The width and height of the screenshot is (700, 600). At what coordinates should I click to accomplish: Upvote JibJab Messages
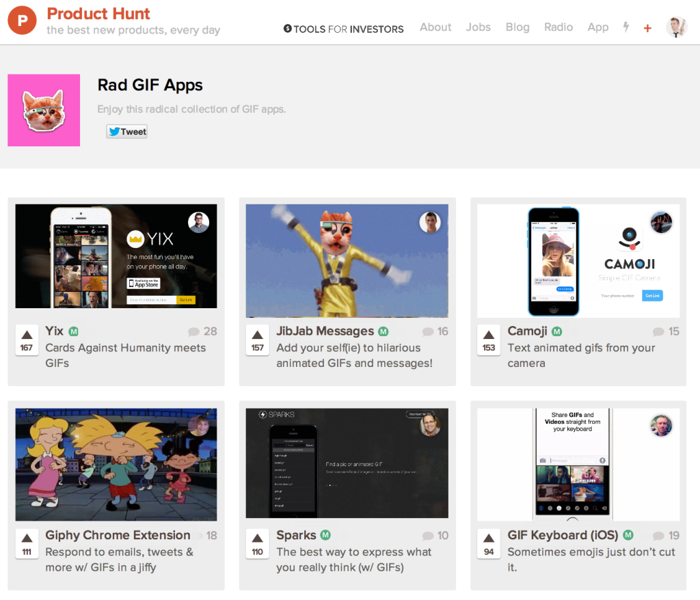point(258,340)
